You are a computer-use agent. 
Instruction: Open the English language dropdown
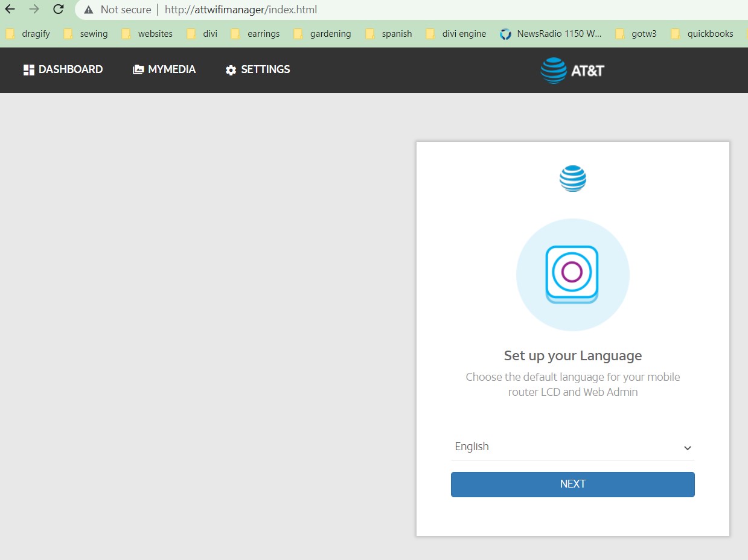click(573, 447)
